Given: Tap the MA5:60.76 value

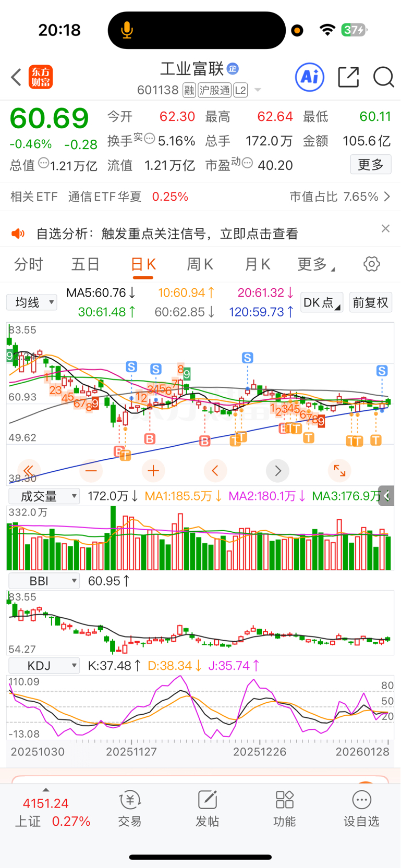Looking at the screenshot, I should point(101,293).
